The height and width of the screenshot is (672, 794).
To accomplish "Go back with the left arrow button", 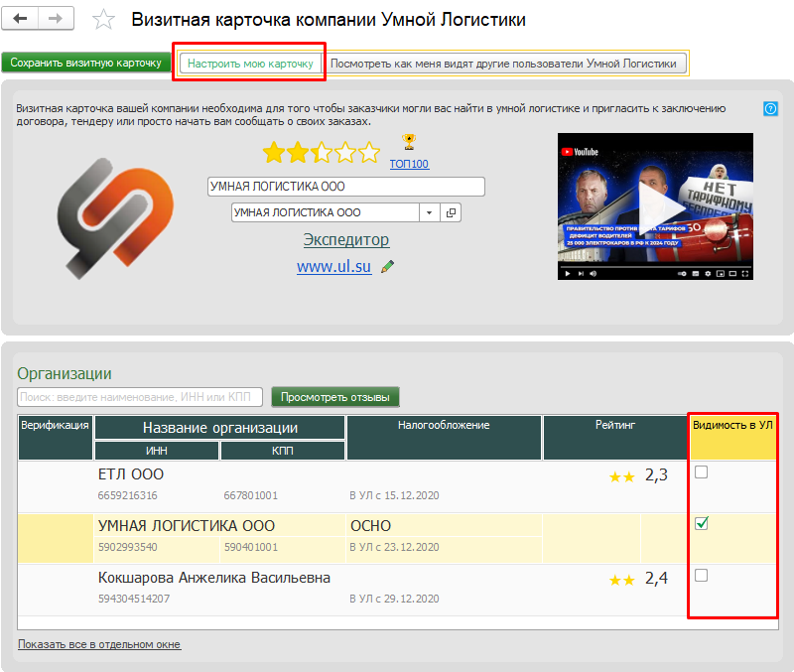I will click(x=20, y=19).
